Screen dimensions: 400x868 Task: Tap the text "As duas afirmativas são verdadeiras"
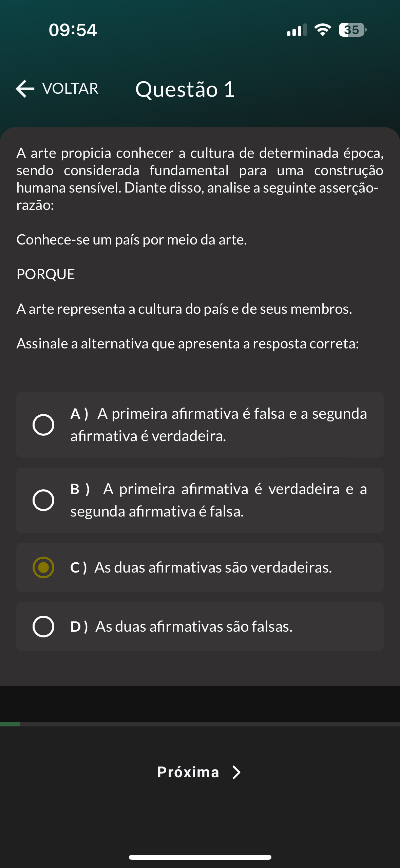pyautogui.click(x=213, y=567)
